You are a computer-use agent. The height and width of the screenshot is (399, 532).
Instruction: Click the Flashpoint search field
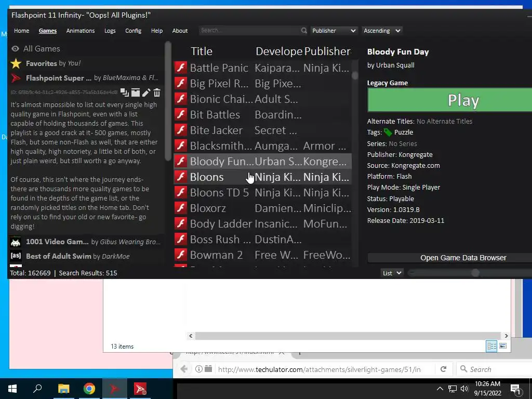[250, 31]
